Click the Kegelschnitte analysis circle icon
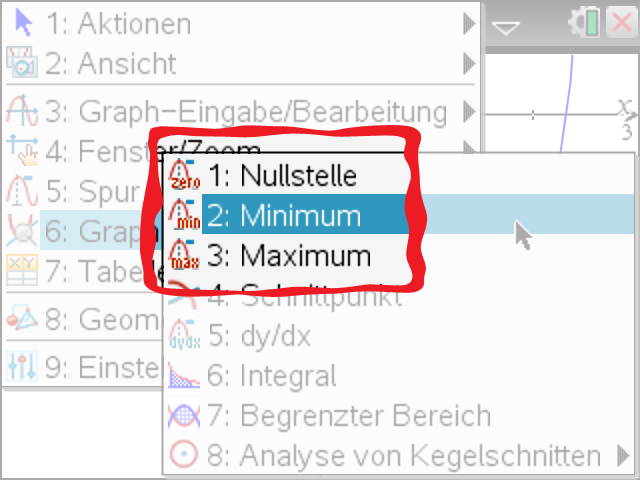Viewport: 640px width, 480px height. point(185,456)
